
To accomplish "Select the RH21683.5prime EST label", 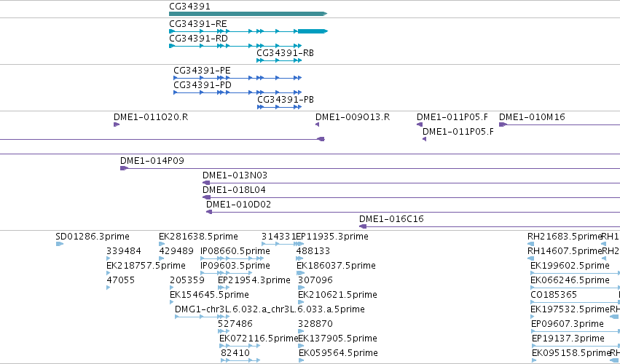I will tap(565, 237).
